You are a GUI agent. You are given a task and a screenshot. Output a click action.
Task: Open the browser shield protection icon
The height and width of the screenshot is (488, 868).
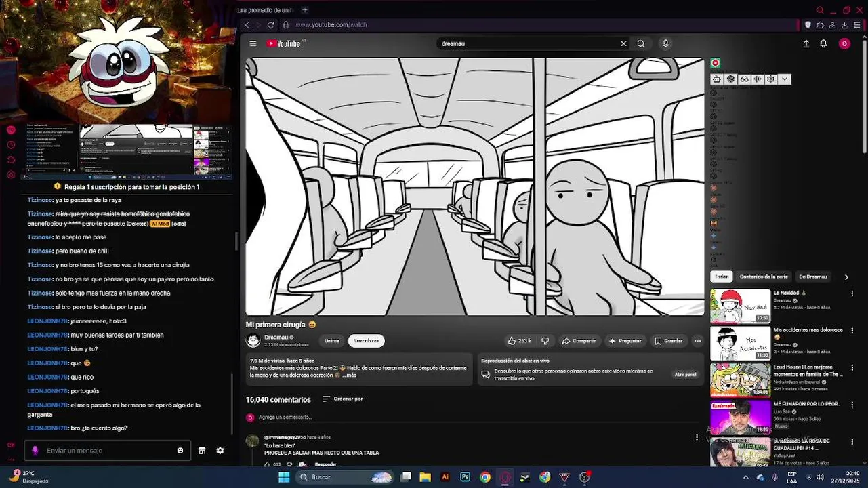click(x=808, y=25)
